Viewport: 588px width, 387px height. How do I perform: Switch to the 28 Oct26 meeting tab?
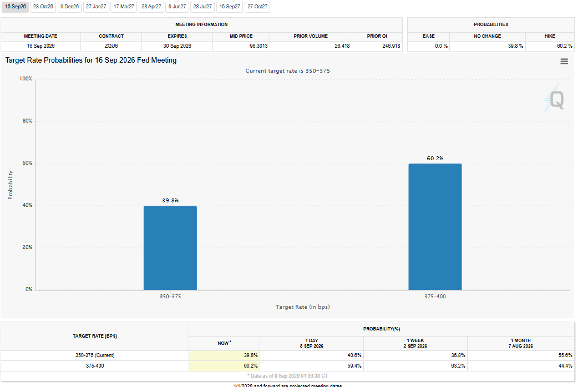[43, 7]
